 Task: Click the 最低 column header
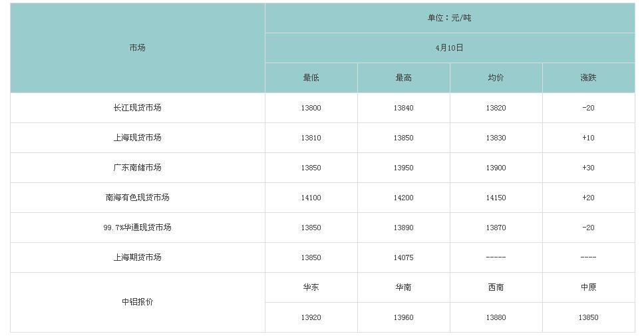pos(311,78)
